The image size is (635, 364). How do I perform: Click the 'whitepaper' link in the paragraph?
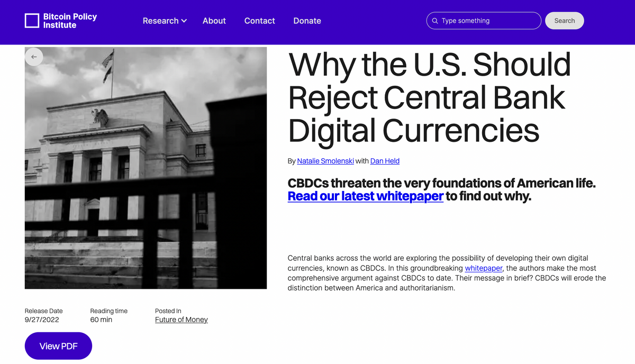pos(483,268)
